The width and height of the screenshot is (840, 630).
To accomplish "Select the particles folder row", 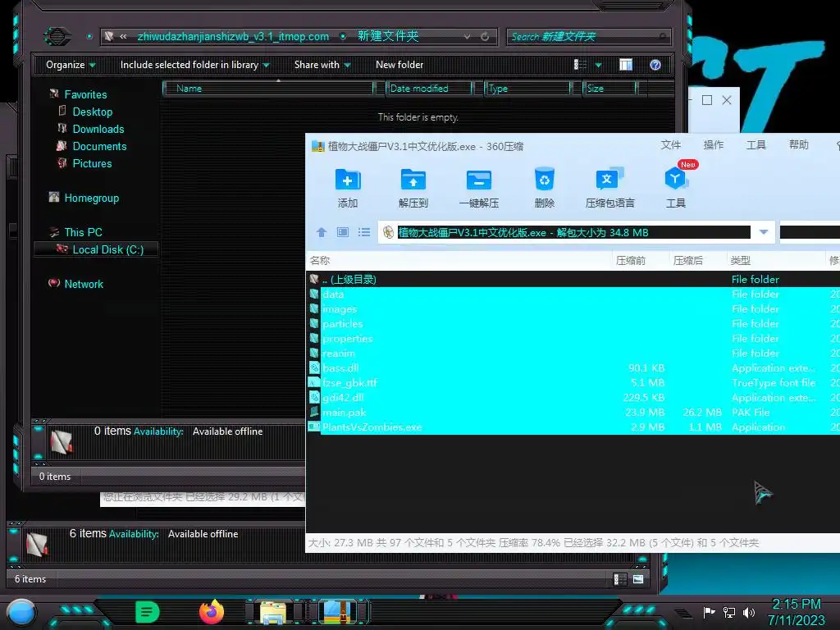I will [x=573, y=323].
